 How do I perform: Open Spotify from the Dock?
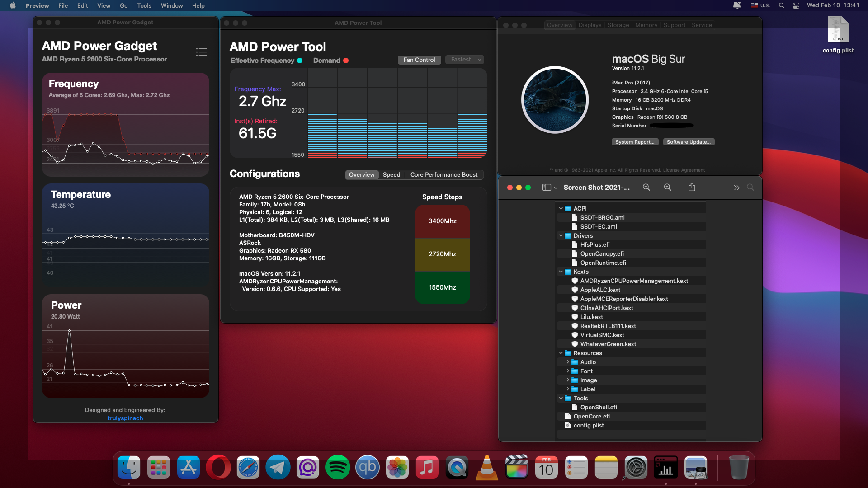click(x=337, y=468)
